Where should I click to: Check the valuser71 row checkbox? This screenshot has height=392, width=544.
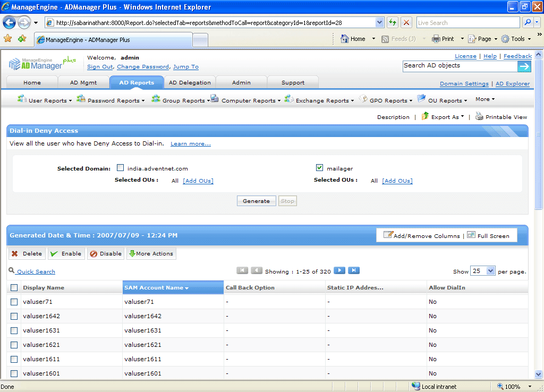(14, 302)
